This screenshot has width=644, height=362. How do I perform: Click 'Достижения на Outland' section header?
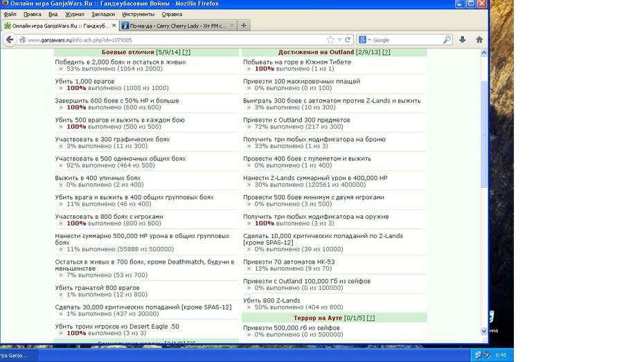[x=316, y=52]
